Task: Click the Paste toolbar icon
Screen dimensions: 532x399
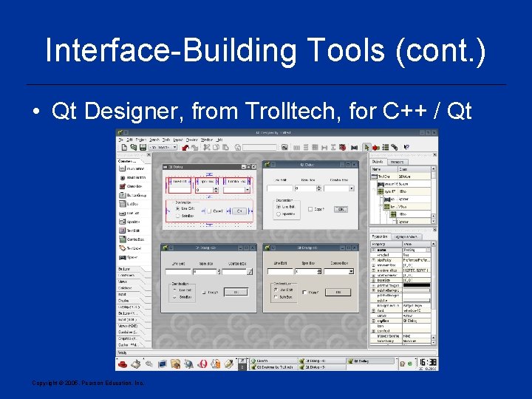Action: pos(225,147)
